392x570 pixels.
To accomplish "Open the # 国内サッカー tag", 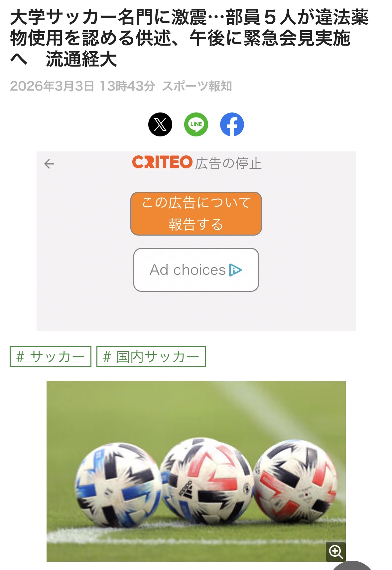I will click(151, 357).
